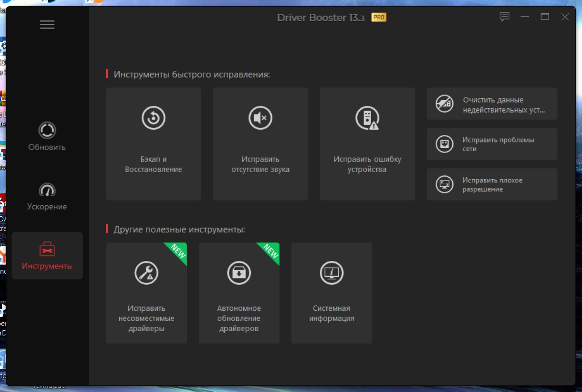Close the Driver Booster window
This screenshot has width=582, height=392.
tap(565, 17)
